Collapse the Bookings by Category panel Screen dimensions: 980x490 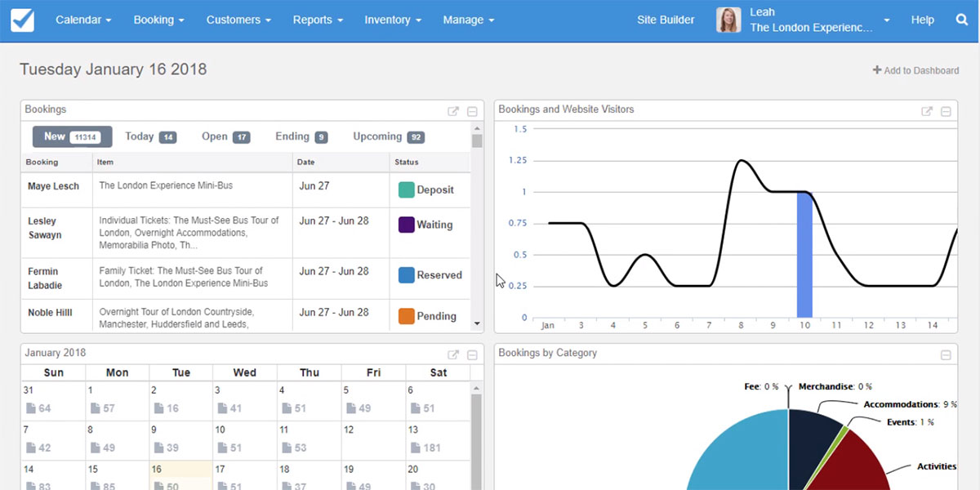pyautogui.click(x=946, y=355)
